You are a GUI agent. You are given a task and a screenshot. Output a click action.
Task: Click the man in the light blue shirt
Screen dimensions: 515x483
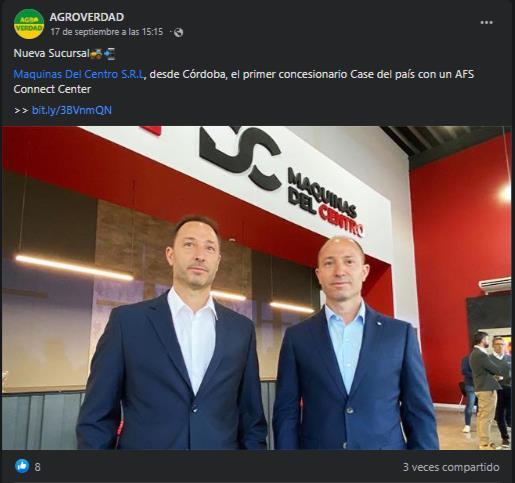point(353,343)
